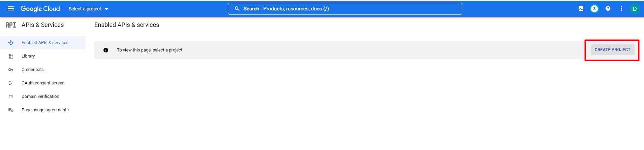
Task: Open the Library menu item
Action: tap(28, 56)
